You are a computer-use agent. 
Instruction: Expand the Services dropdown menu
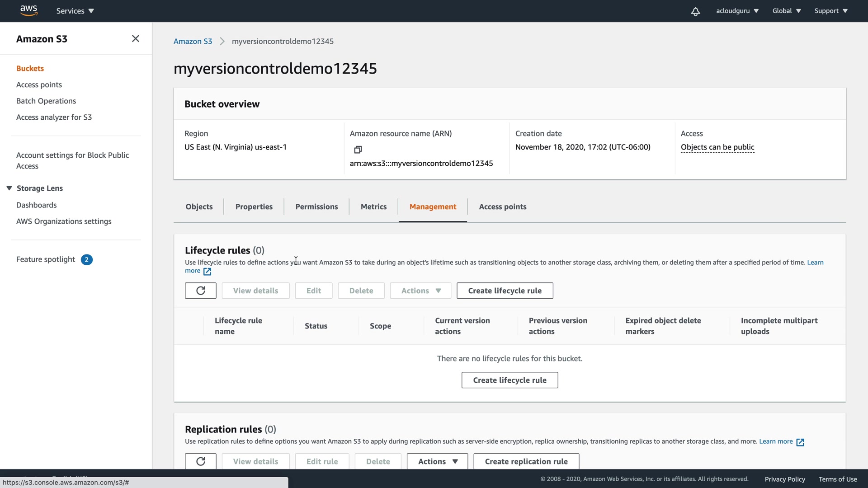tap(75, 11)
